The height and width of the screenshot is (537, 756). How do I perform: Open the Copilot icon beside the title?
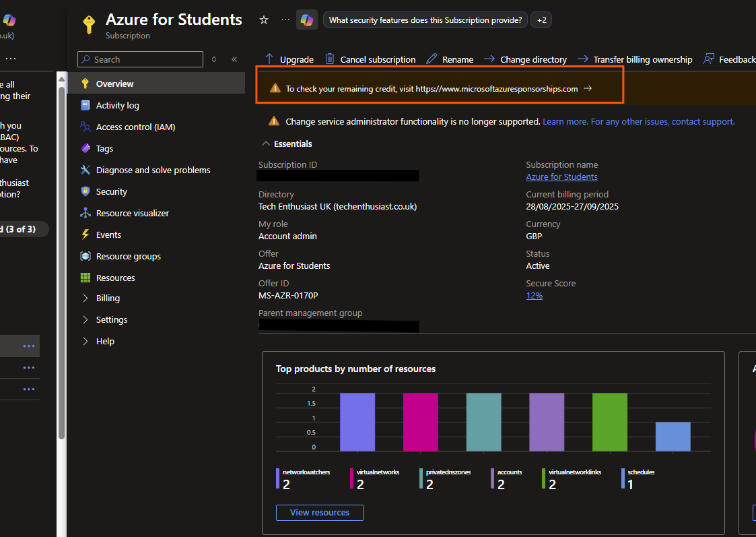(x=307, y=20)
